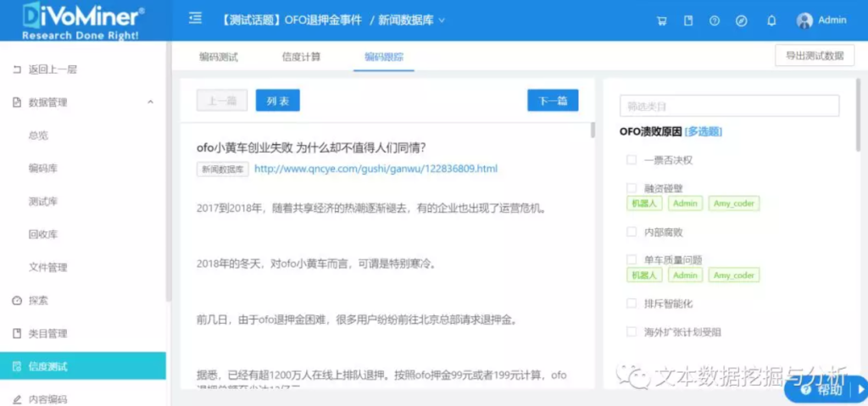
Task: Click the document icon in header
Action: 688,20
